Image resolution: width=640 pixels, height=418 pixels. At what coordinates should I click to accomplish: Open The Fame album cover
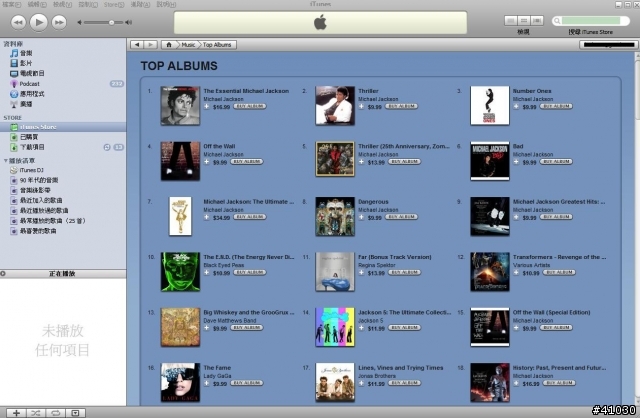pos(180,382)
